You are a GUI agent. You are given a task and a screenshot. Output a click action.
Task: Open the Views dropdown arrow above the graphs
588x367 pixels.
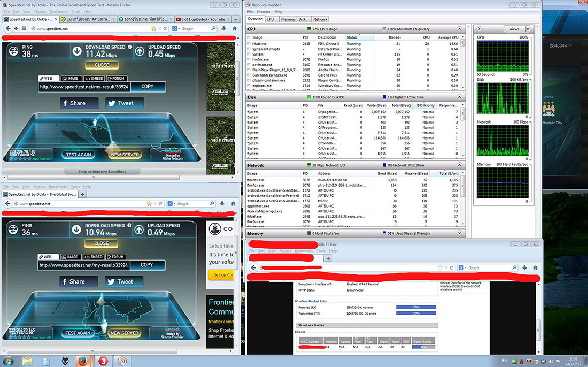point(528,29)
